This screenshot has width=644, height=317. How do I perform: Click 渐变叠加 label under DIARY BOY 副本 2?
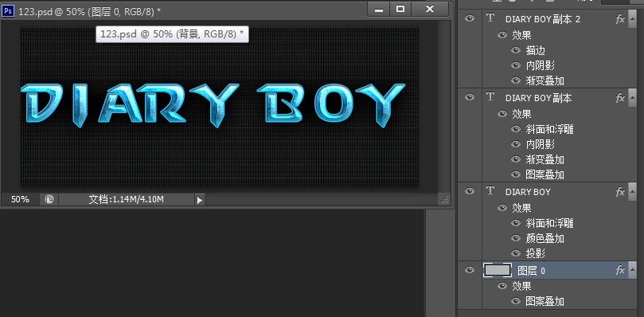click(x=544, y=81)
